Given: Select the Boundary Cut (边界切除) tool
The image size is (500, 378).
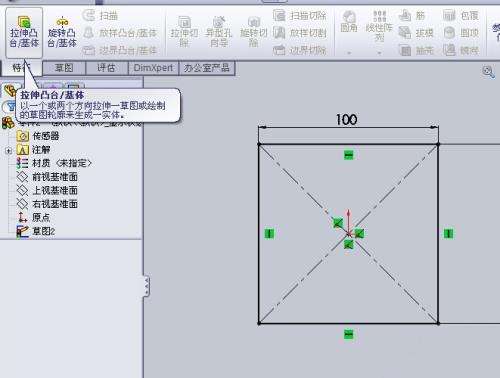Looking at the screenshot, I should [x=299, y=50].
